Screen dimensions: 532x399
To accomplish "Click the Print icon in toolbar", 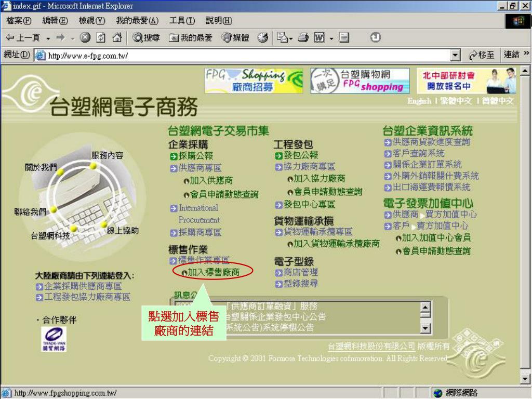I will pyautogui.click(x=303, y=37).
